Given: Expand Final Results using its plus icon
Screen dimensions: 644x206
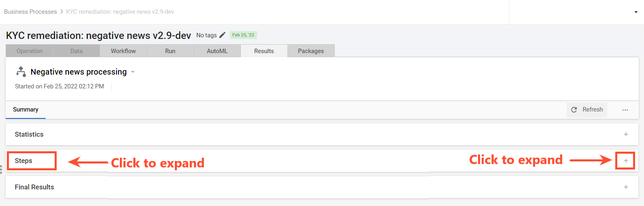Looking at the screenshot, I should pyautogui.click(x=626, y=187).
